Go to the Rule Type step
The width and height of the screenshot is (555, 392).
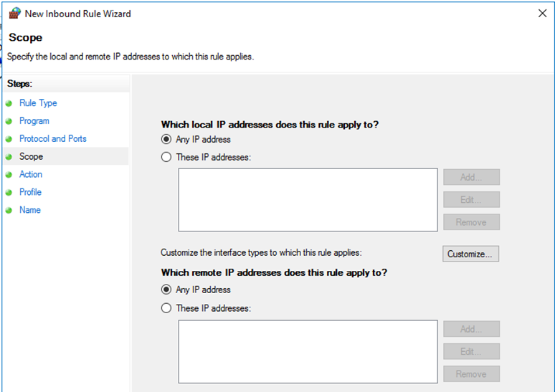pyautogui.click(x=38, y=103)
